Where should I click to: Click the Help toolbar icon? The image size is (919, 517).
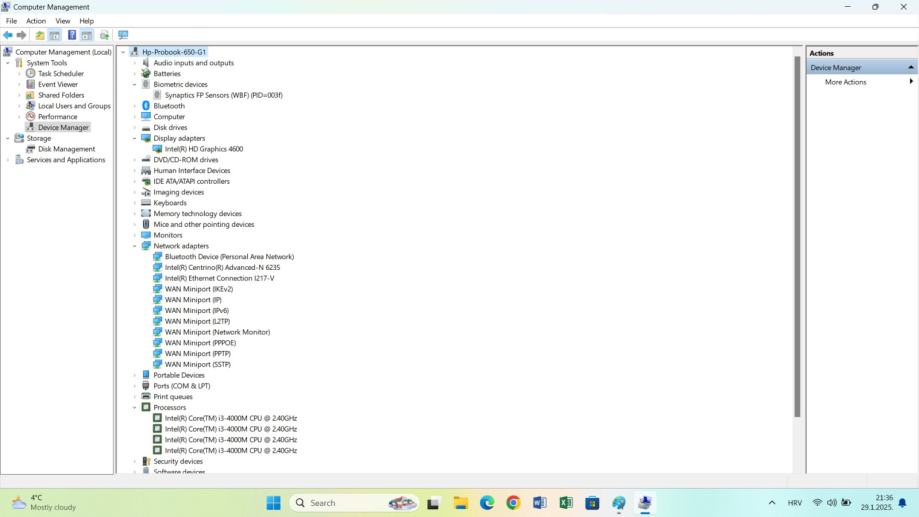[72, 35]
